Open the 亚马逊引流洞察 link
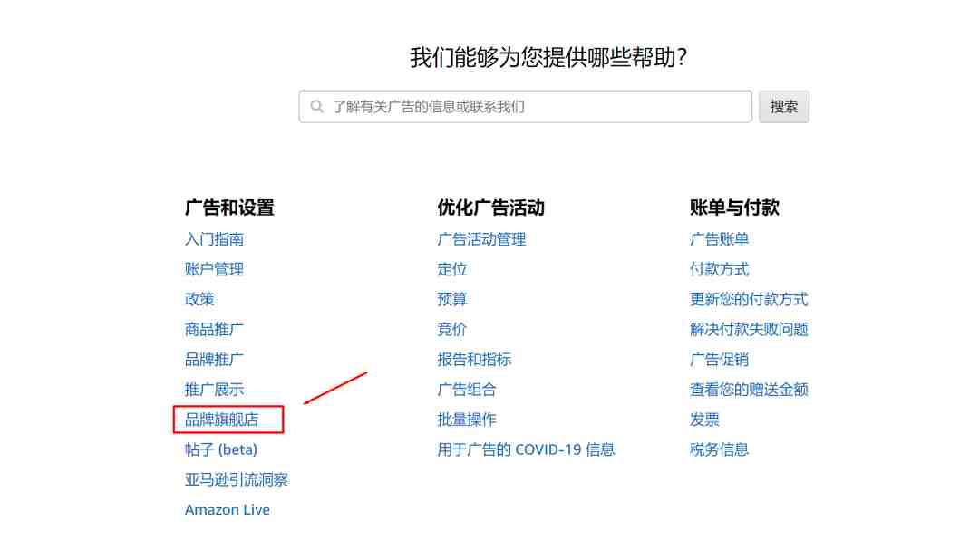Viewport: 979px width, 560px height. pos(237,479)
